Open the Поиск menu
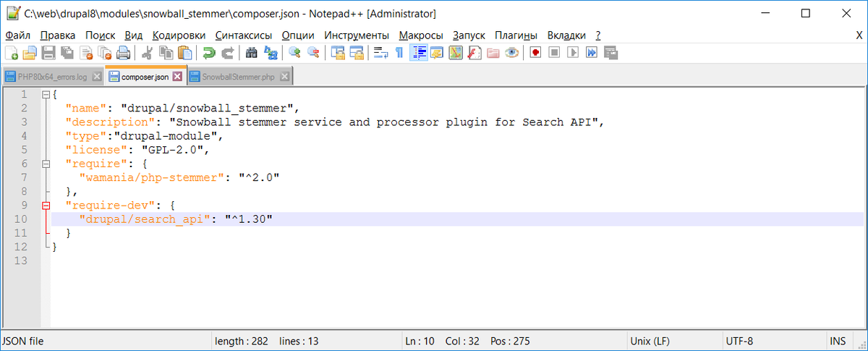Screen dimensions: 868x351 click(100, 35)
